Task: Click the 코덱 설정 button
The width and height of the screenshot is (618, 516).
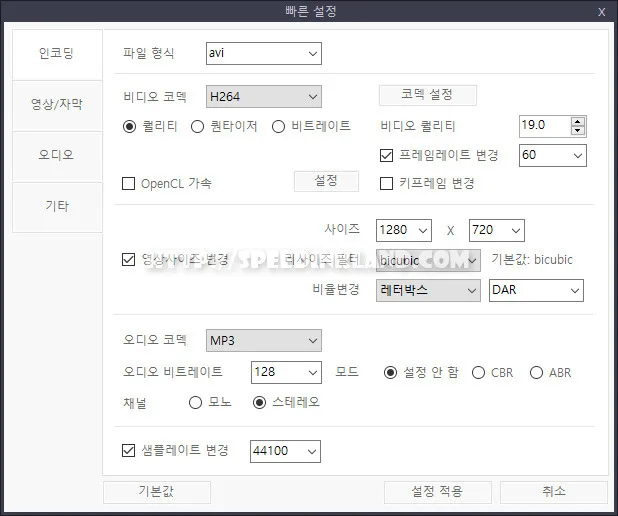Action: point(428,95)
